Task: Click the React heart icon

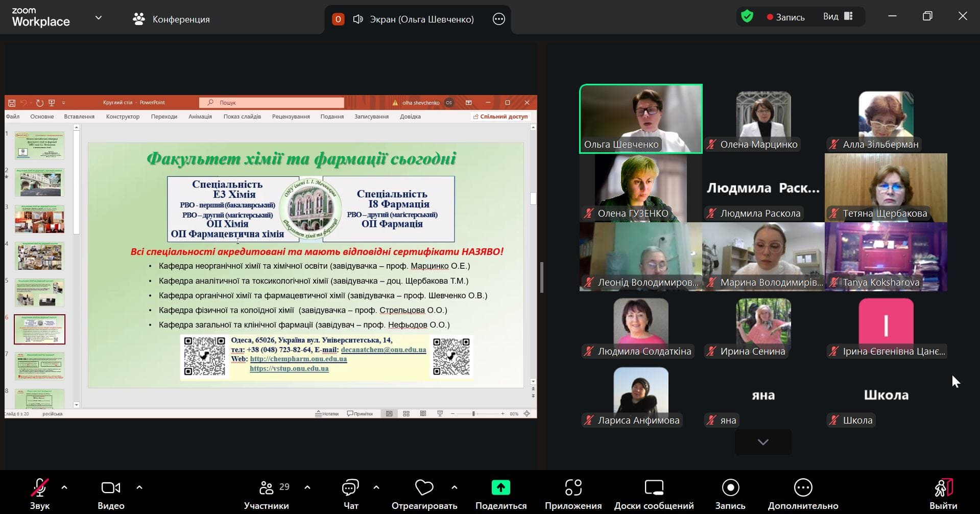Action: coord(424,488)
